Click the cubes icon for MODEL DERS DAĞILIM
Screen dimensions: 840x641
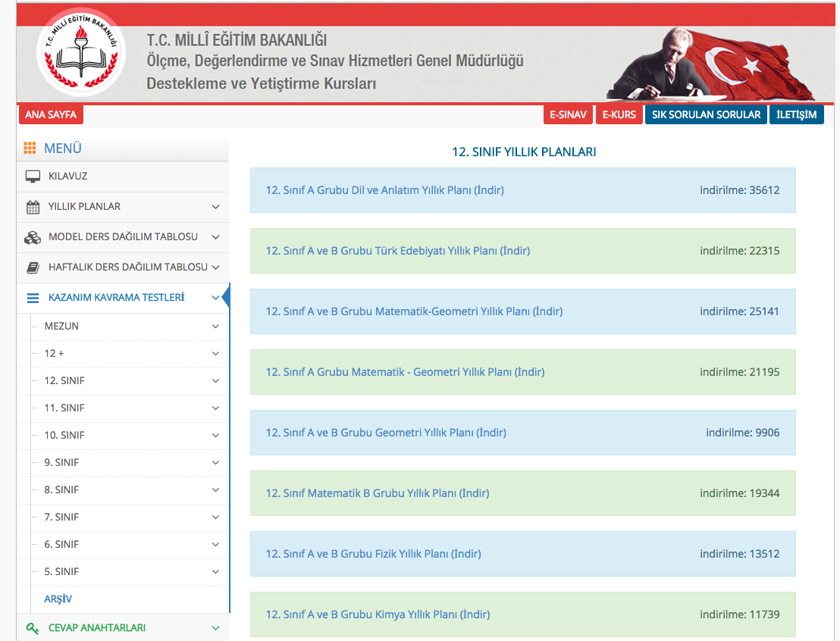point(33,237)
